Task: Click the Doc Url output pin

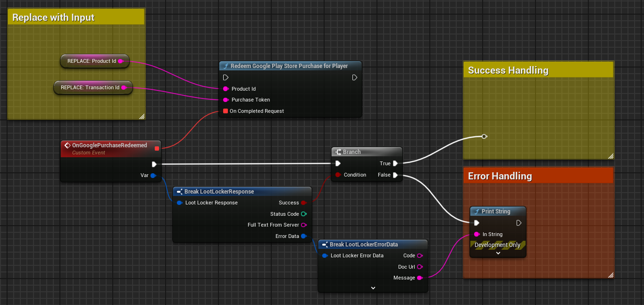Action: coord(420,267)
